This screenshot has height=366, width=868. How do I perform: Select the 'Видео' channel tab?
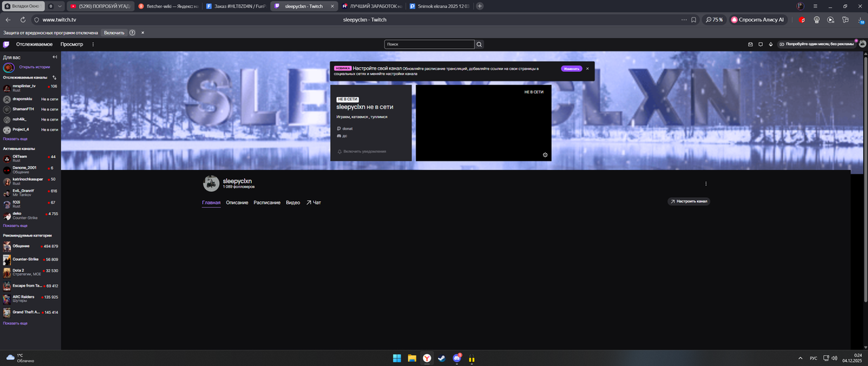(293, 203)
